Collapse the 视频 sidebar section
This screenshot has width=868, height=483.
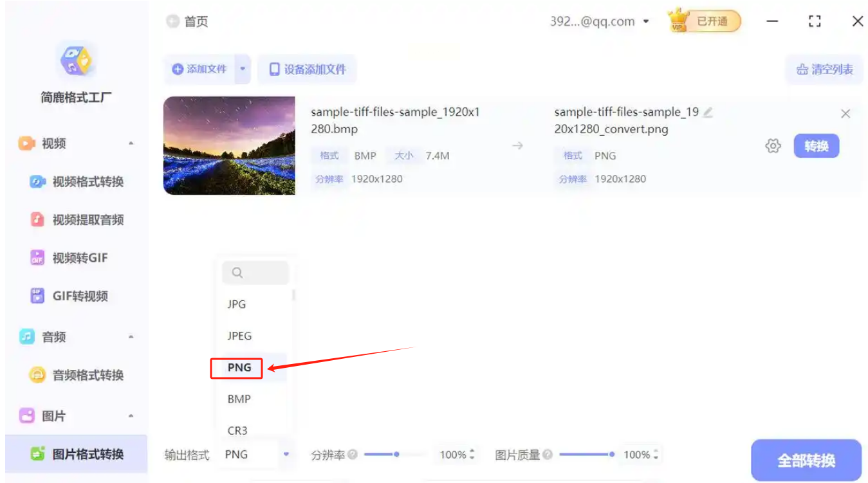point(131,143)
